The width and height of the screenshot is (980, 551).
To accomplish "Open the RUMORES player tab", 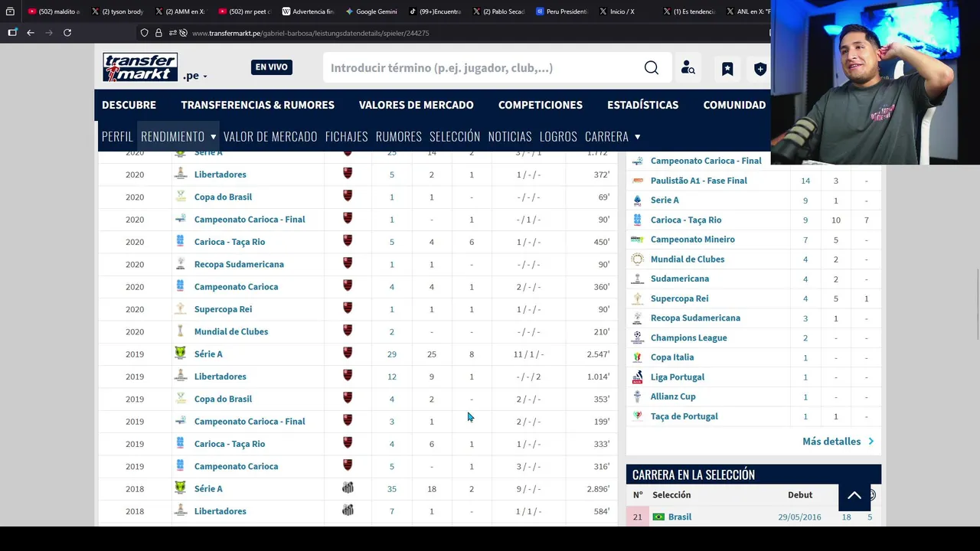I will coord(399,136).
